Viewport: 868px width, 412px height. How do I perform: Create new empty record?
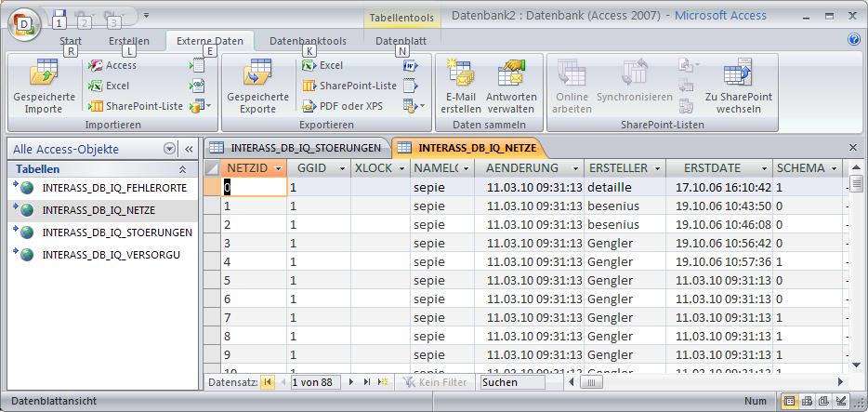pos(383,382)
